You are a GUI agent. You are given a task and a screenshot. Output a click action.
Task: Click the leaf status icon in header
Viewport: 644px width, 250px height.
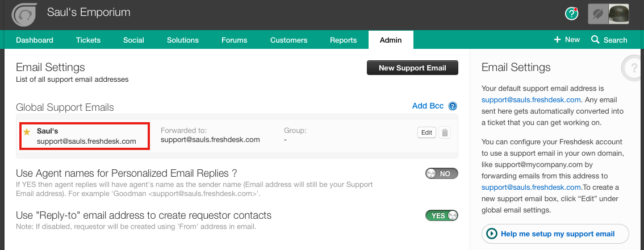[x=597, y=14]
